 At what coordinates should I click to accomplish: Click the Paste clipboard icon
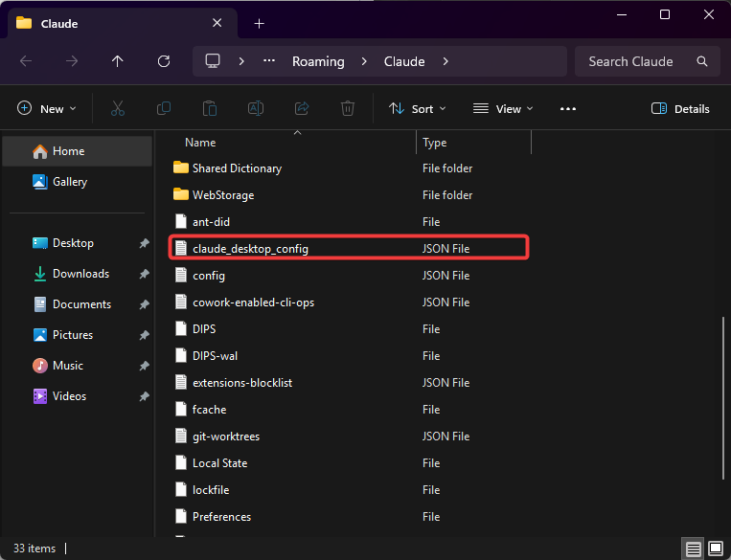pos(210,108)
